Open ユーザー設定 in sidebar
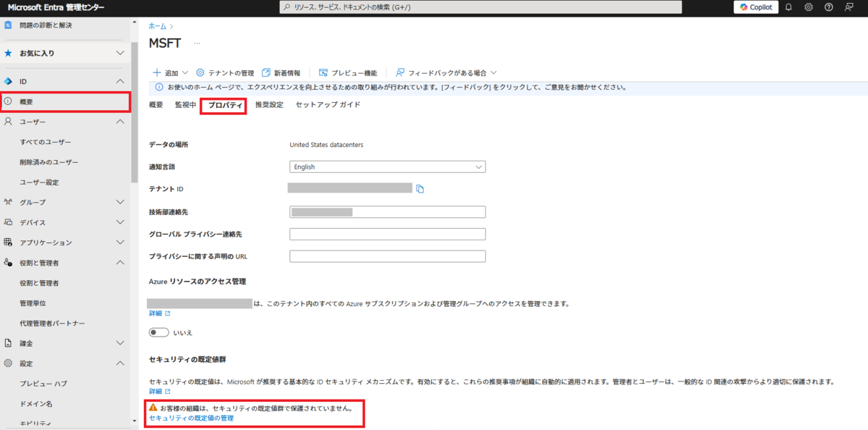Viewport: 868px width, 430px height. pyautogui.click(x=39, y=182)
